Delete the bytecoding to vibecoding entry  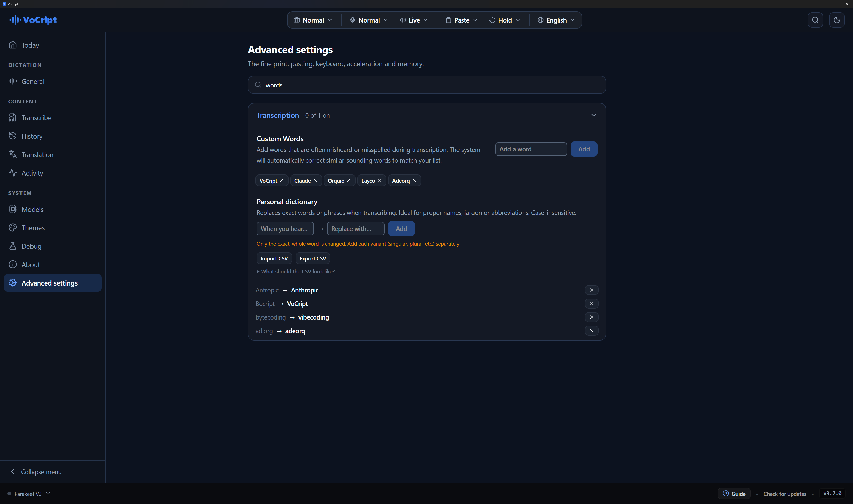click(x=591, y=317)
